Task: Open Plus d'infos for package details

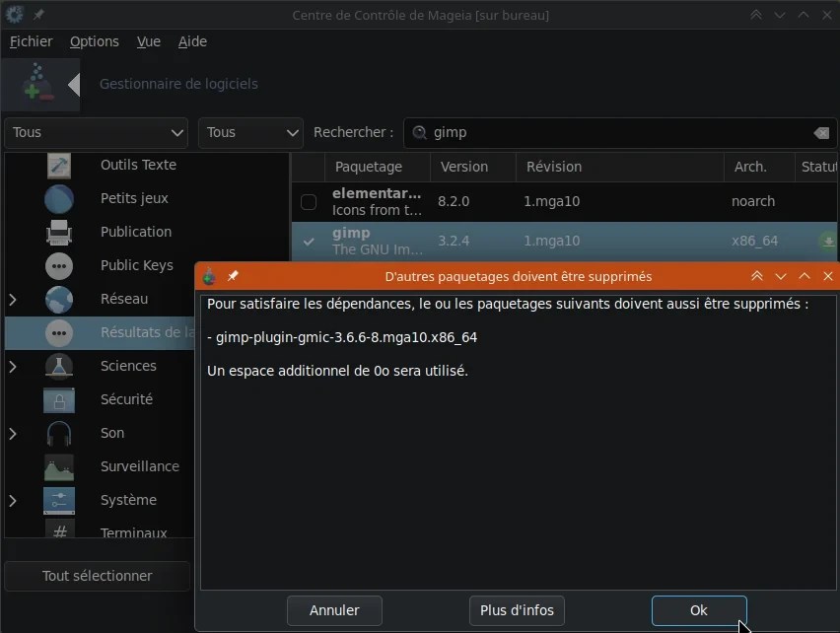Action: (517, 610)
